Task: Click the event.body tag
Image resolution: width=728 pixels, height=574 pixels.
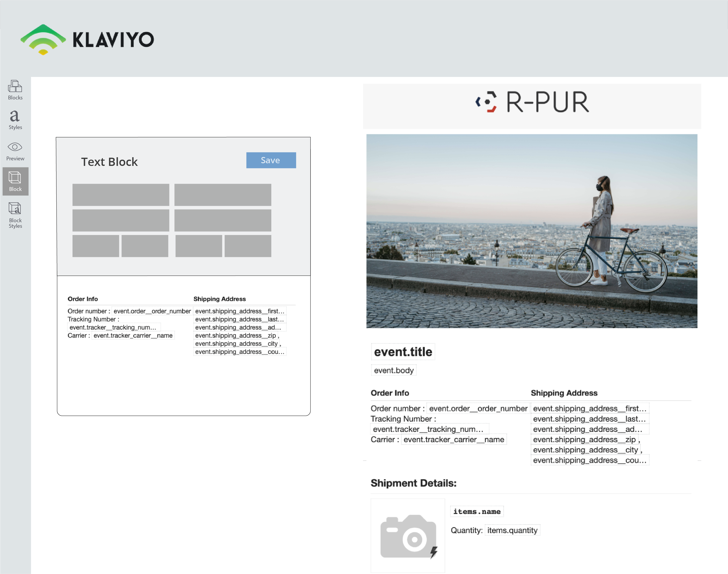Action: coord(394,370)
